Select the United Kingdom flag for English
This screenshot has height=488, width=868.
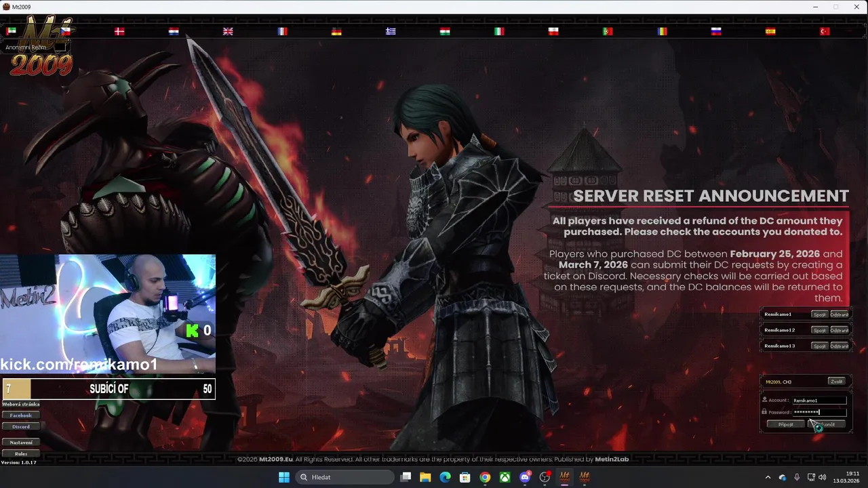[228, 31]
